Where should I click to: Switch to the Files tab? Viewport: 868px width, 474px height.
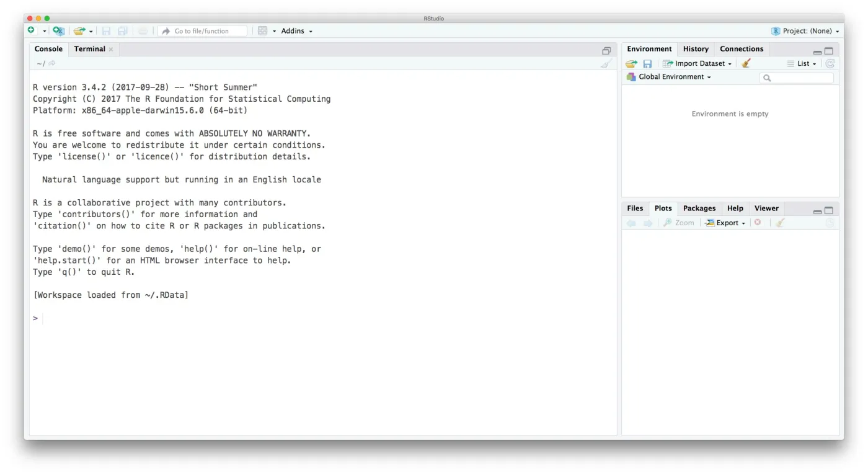click(635, 208)
